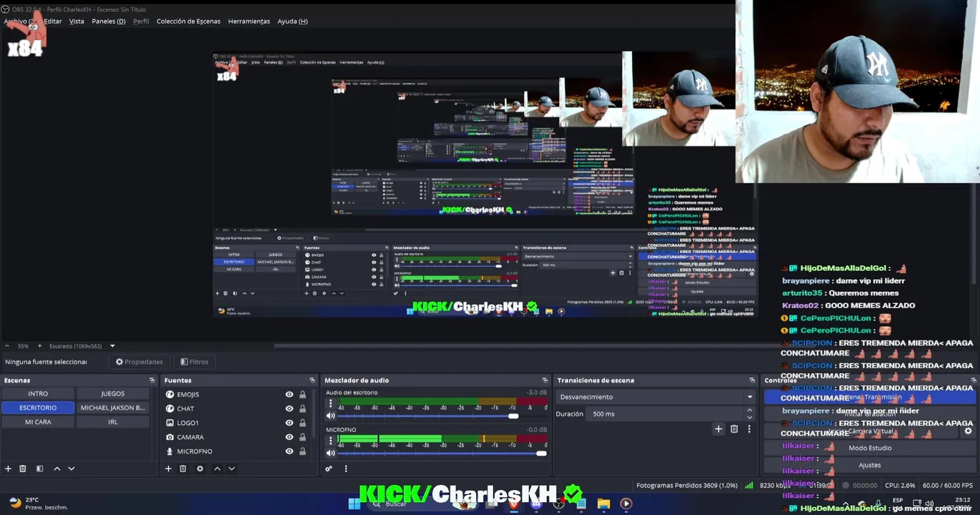
Task: Unlock the CHAT source
Action: (x=302, y=408)
